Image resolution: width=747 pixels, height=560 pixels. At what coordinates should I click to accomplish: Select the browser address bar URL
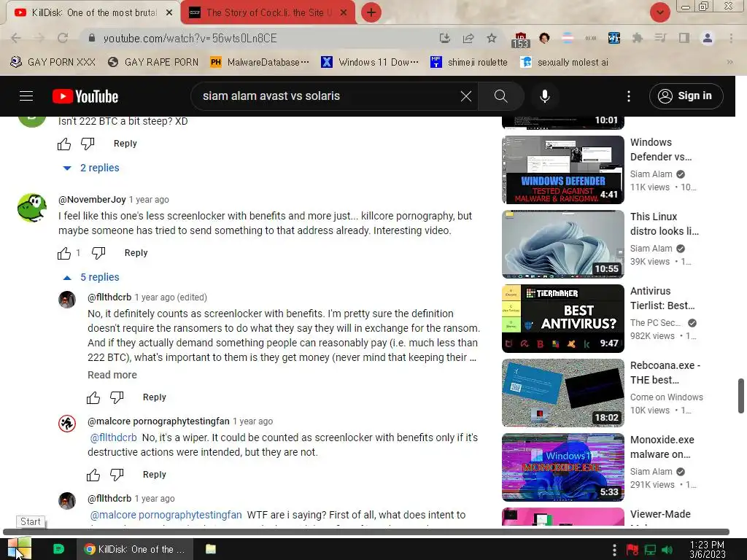click(190, 38)
